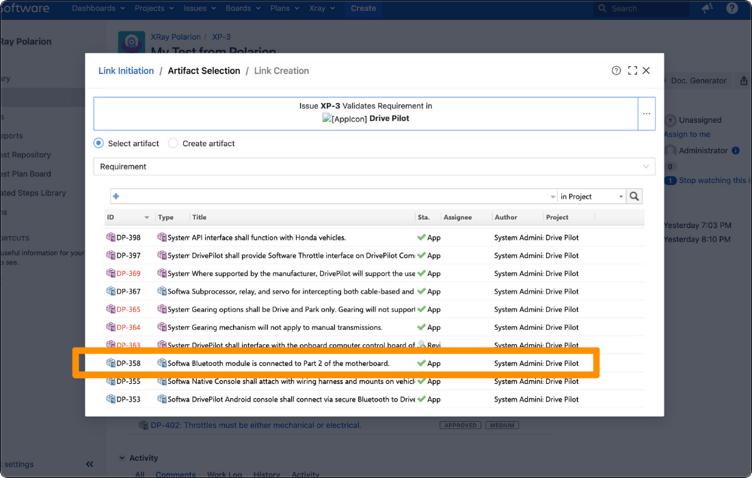Click the 'Assign to me' link
Screen dimensions: 752x478
[x=687, y=134]
